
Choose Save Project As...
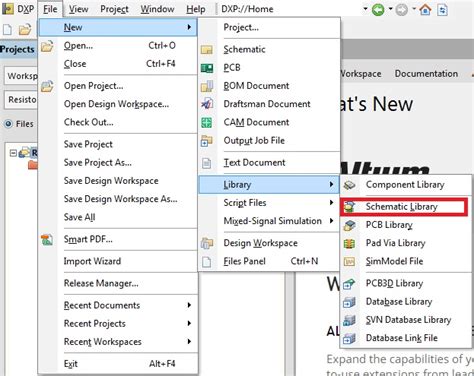coord(118,163)
